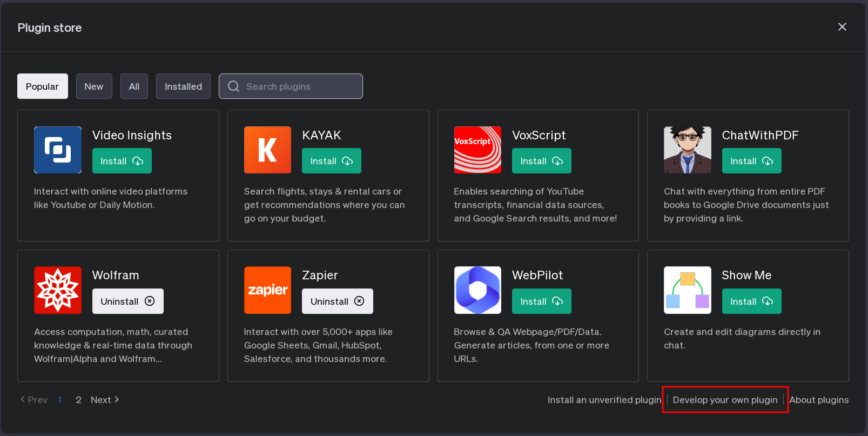Install the WebPilot plugin
This screenshot has width=868, height=436.
541,301
